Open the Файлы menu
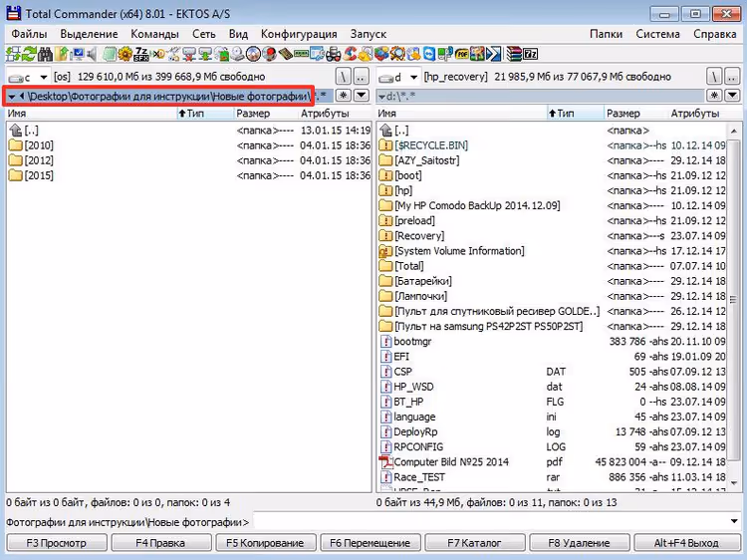 29,34
